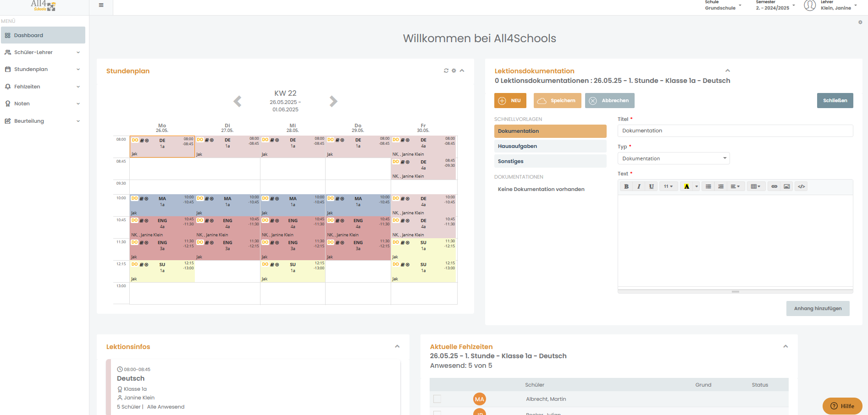Toggle underline formatting in the editor
This screenshot has height=415, width=868.
pos(652,186)
